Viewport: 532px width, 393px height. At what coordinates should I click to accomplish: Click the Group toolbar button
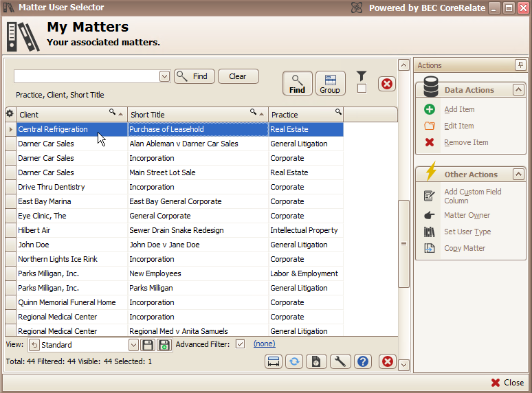coord(330,83)
